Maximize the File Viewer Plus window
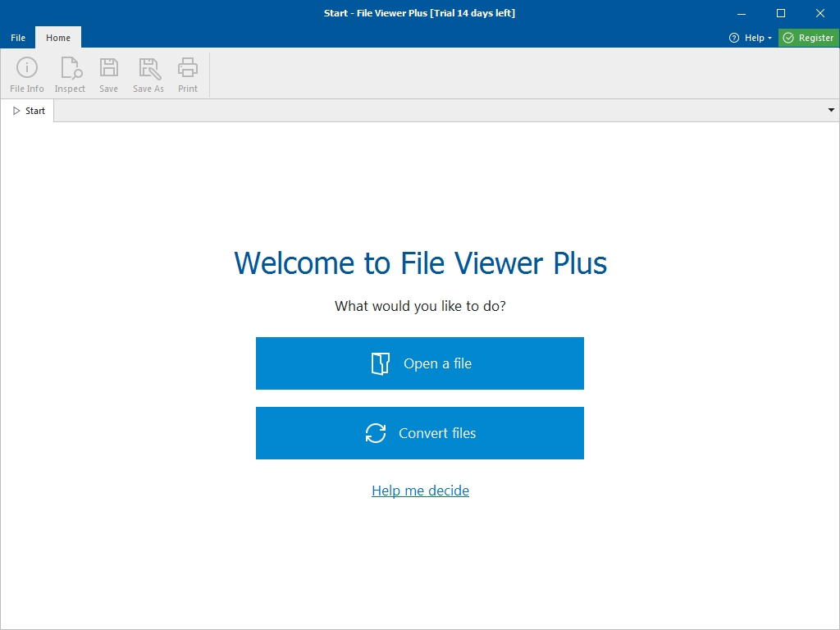Viewport: 840px width, 630px height. click(781, 12)
